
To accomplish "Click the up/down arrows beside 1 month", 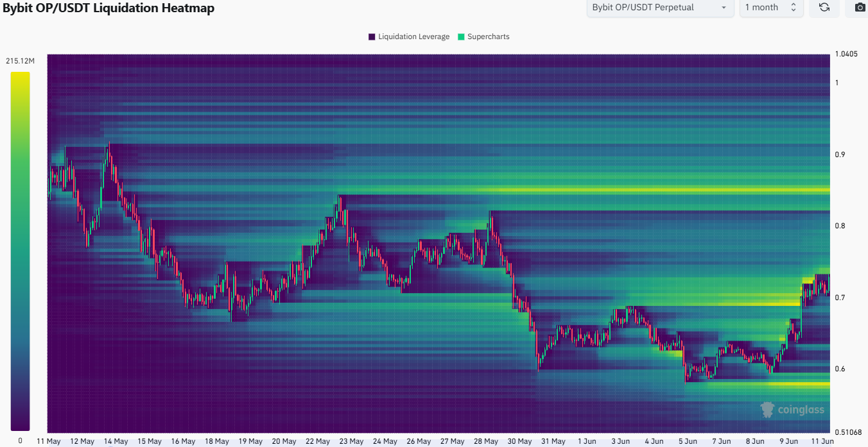I will tap(793, 8).
